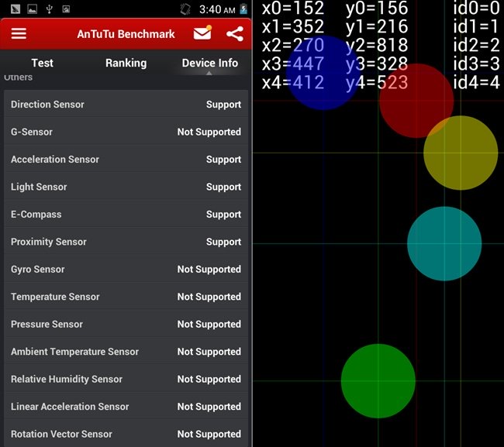Switch to the Test tab
Screen dimensions: 504x447
click(42, 63)
